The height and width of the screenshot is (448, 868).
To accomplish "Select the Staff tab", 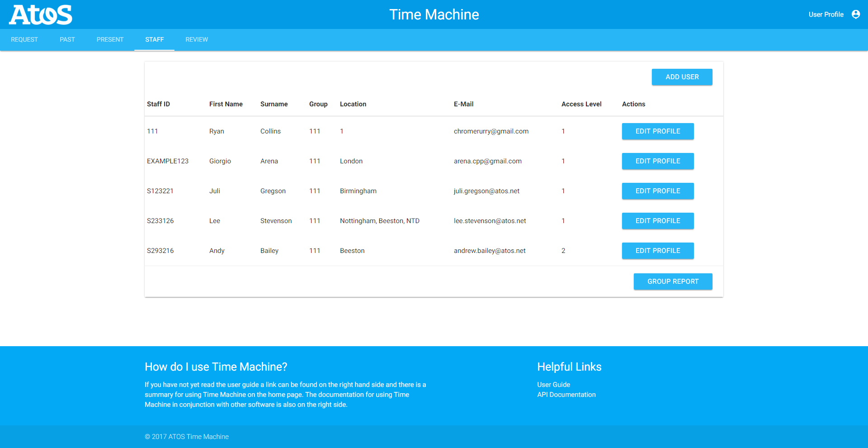I will (154, 40).
